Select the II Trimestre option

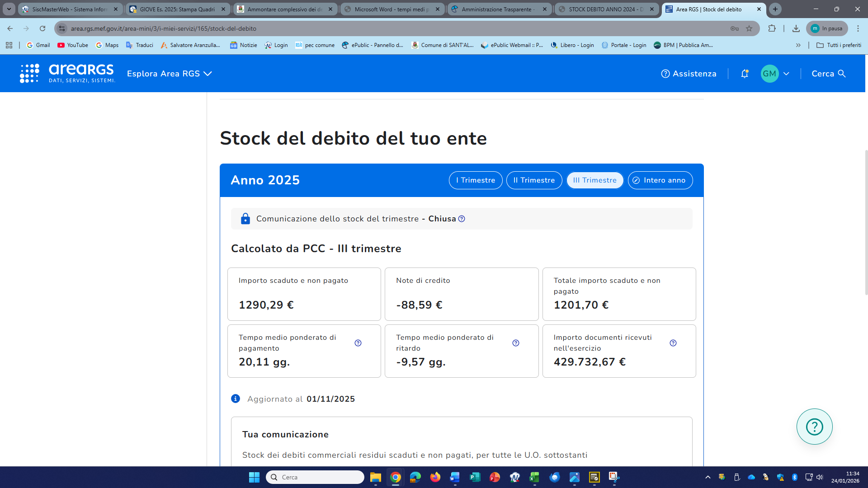click(x=534, y=180)
